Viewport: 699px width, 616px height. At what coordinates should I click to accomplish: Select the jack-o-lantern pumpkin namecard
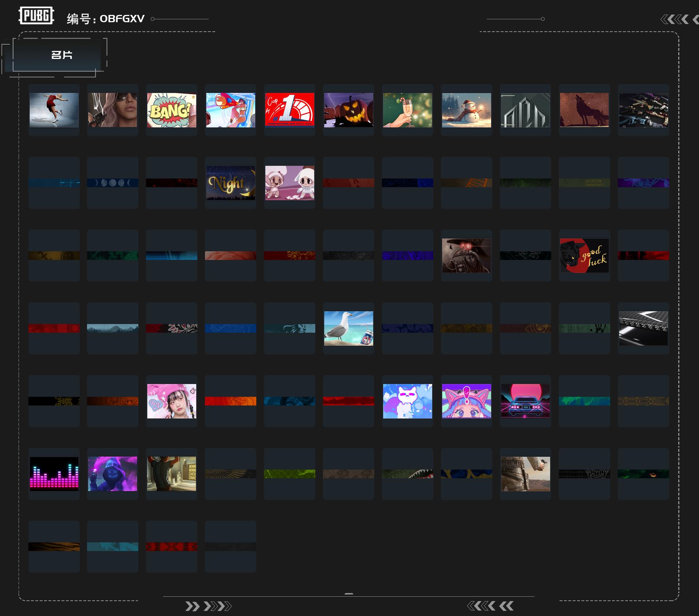tap(348, 110)
